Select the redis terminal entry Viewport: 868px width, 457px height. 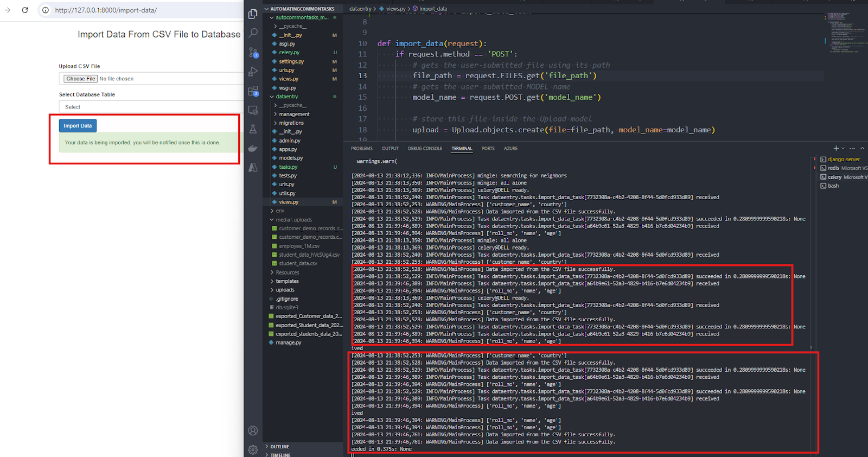[843, 168]
